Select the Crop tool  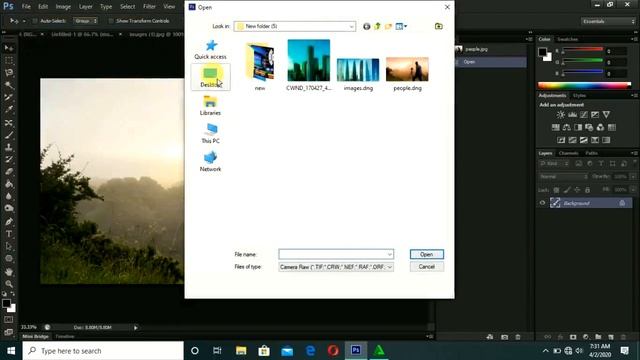tap(9, 97)
